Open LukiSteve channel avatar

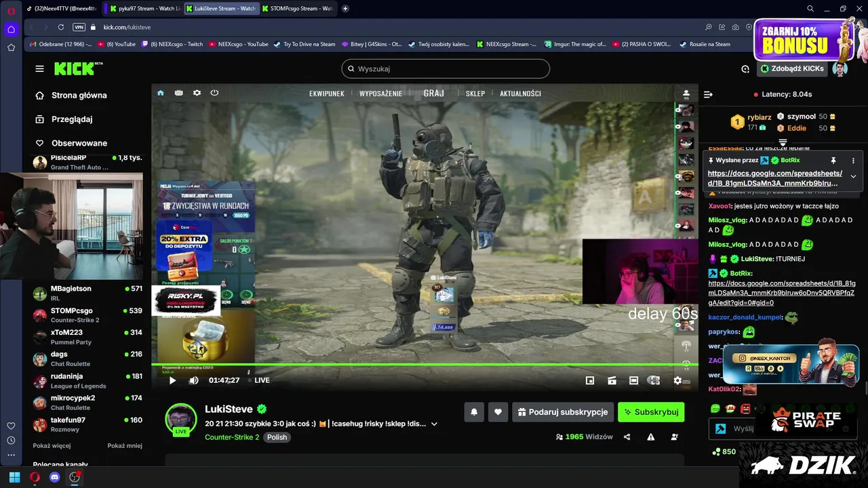pyautogui.click(x=181, y=420)
